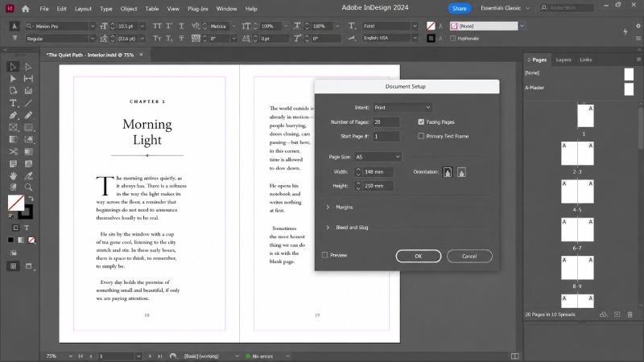Select the Gradient Swatch tool

click(x=13, y=139)
